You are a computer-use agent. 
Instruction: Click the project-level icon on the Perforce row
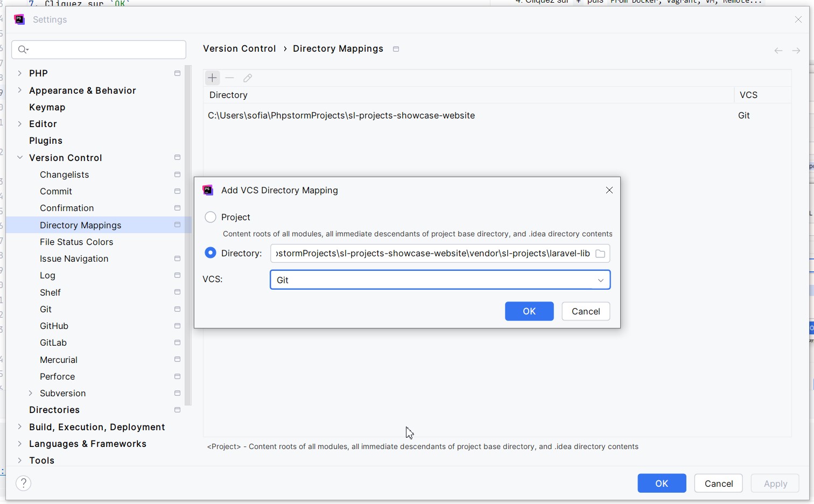(177, 376)
